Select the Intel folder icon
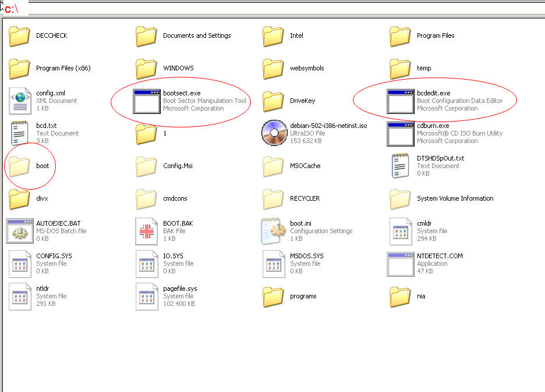 coord(273,35)
